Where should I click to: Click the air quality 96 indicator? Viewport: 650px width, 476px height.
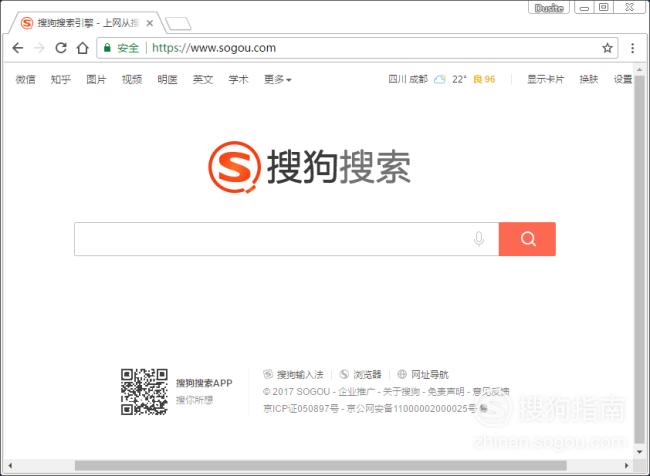484,79
